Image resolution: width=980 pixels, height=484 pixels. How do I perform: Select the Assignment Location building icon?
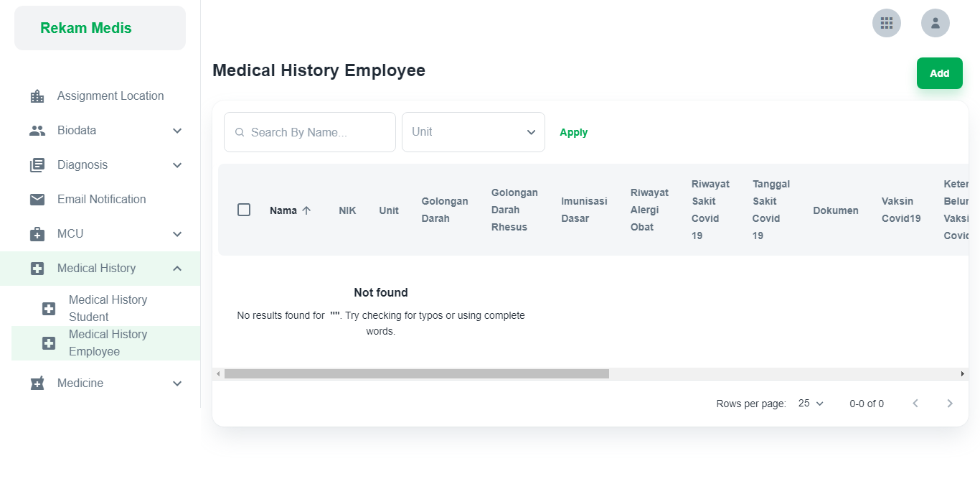37,96
